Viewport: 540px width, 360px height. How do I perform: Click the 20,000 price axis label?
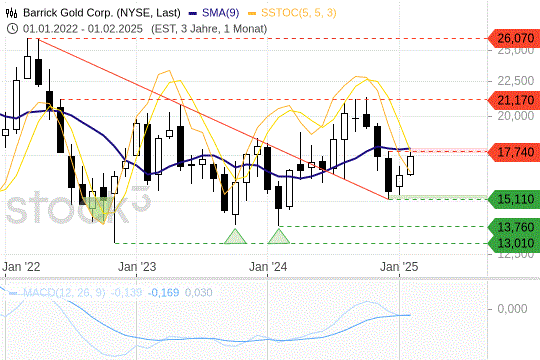pos(516,116)
